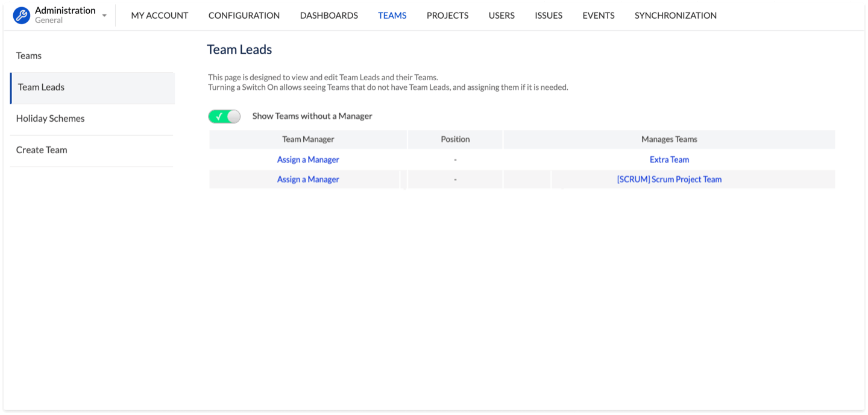Open the MY ACCOUNT menu
The width and height of the screenshot is (868, 415).
[160, 16]
